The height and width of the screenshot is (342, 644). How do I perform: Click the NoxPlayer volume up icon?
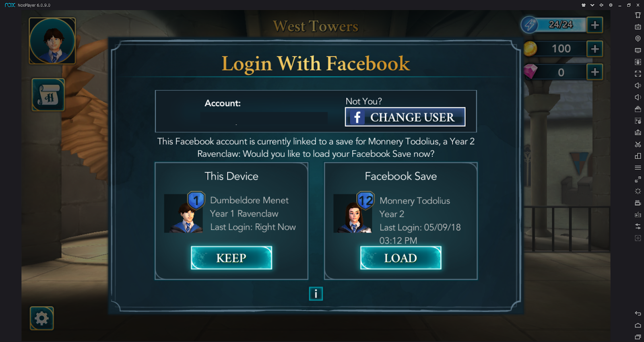[x=638, y=85]
